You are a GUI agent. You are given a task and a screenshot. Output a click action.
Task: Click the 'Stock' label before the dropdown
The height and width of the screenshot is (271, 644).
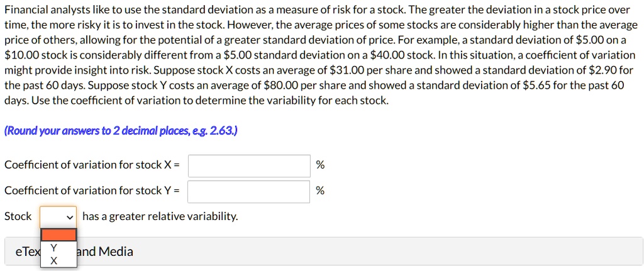18,216
